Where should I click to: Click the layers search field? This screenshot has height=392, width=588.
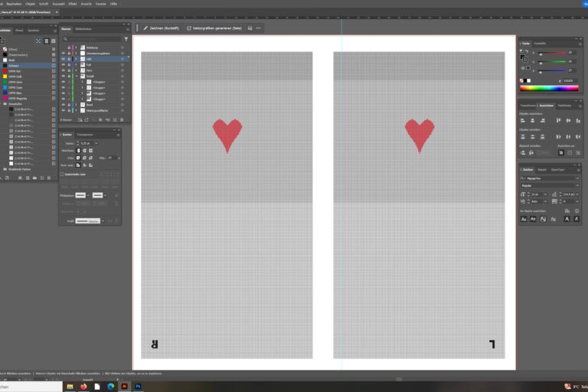pos(93,39)
